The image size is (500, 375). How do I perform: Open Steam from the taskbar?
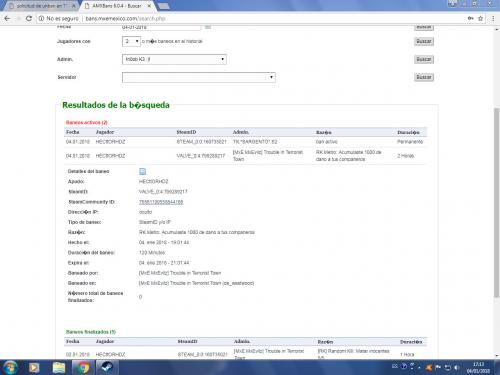pos(107,367)
